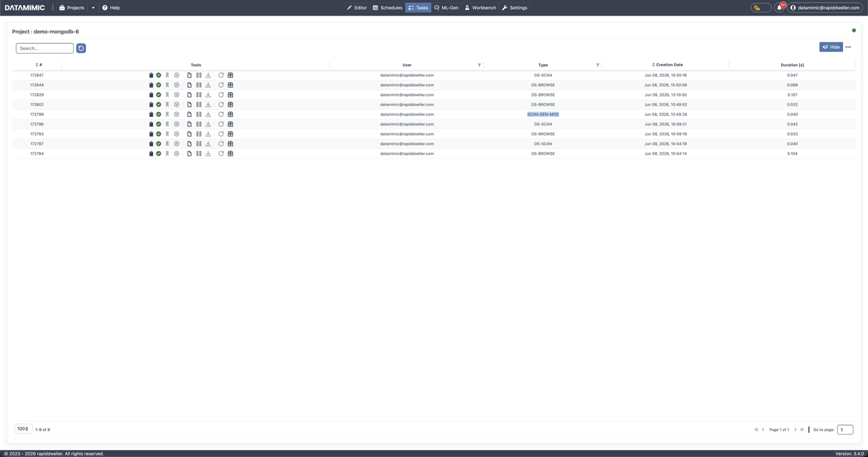868x457 pixels.
Task: Click the user email for task 172787
Action: [x=407, y=144]
